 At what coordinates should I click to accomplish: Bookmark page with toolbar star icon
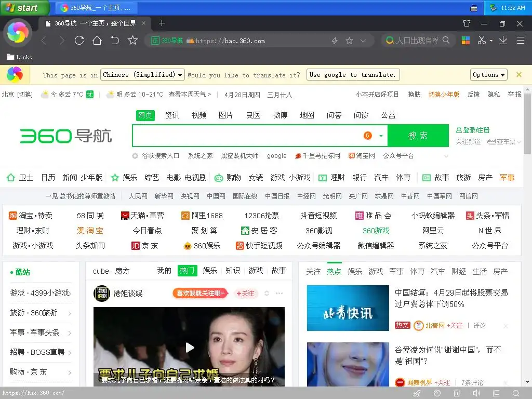[132, 41]
